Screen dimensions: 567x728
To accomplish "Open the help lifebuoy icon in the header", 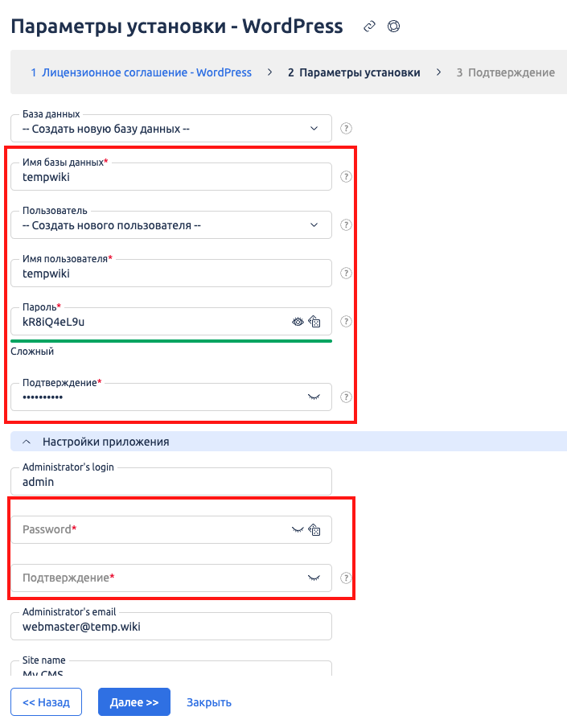I will (x=393, y=27).
